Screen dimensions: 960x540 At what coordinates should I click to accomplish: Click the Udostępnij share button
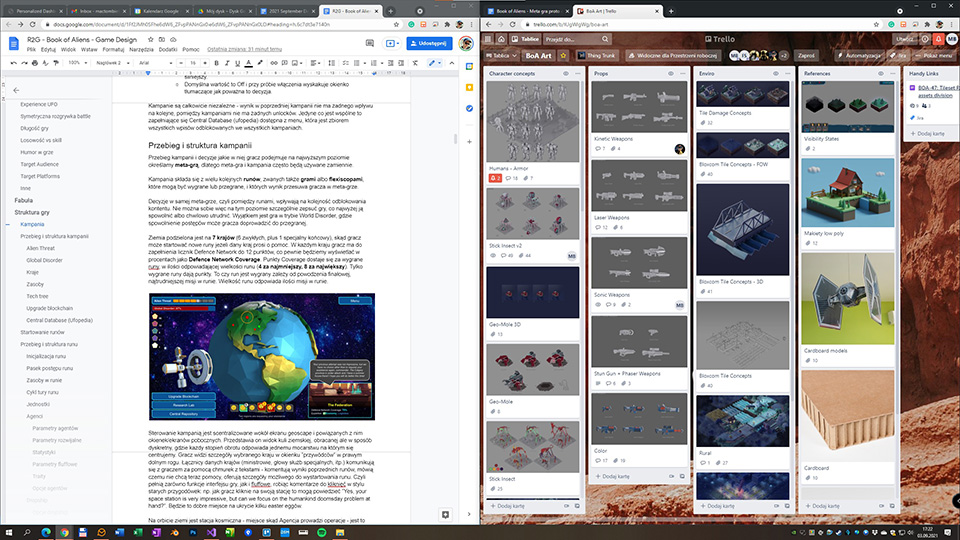(x=429, y=43)
